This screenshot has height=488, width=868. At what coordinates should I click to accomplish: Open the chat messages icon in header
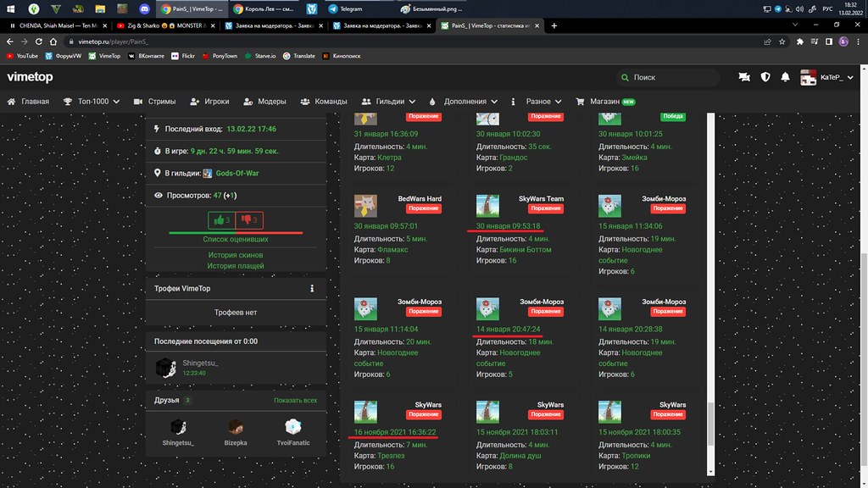click(x=744, y=77)
